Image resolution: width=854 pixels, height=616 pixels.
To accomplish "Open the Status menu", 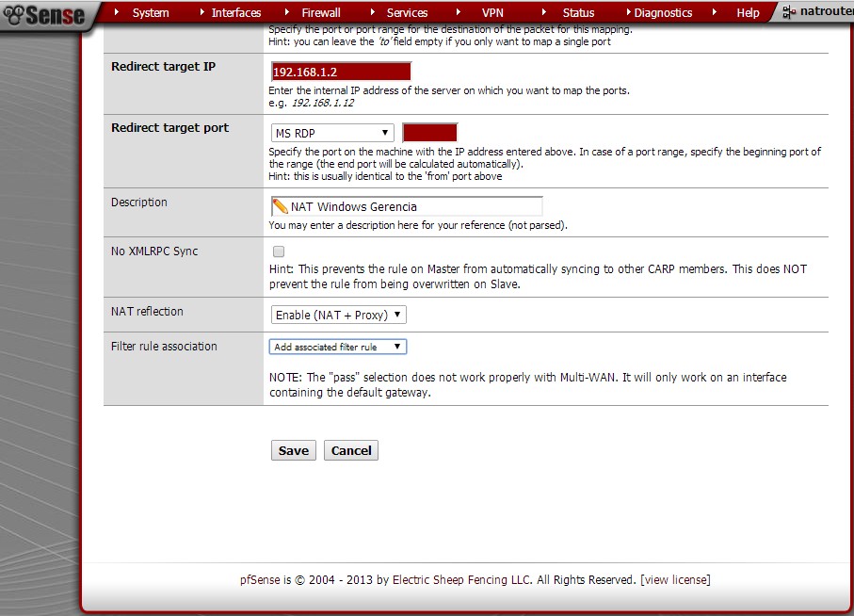I will (578, 13).
